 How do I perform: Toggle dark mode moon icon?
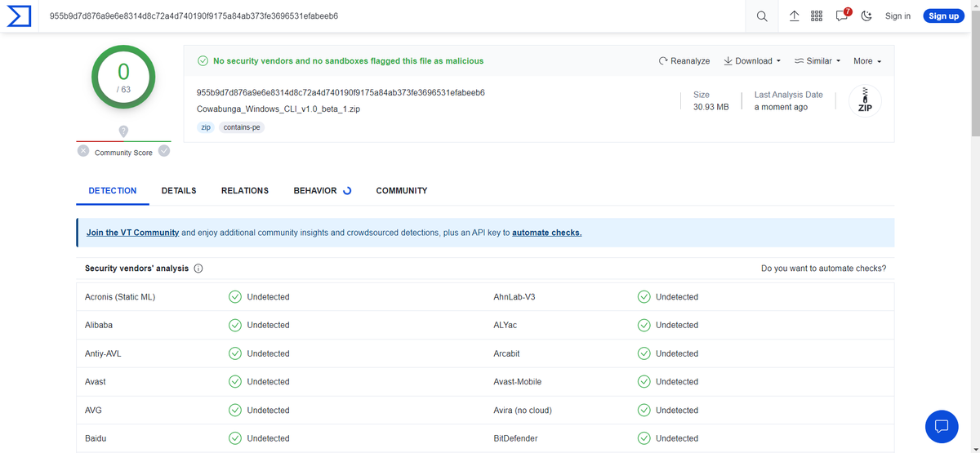pyautogui.click(x=867, y=16)
